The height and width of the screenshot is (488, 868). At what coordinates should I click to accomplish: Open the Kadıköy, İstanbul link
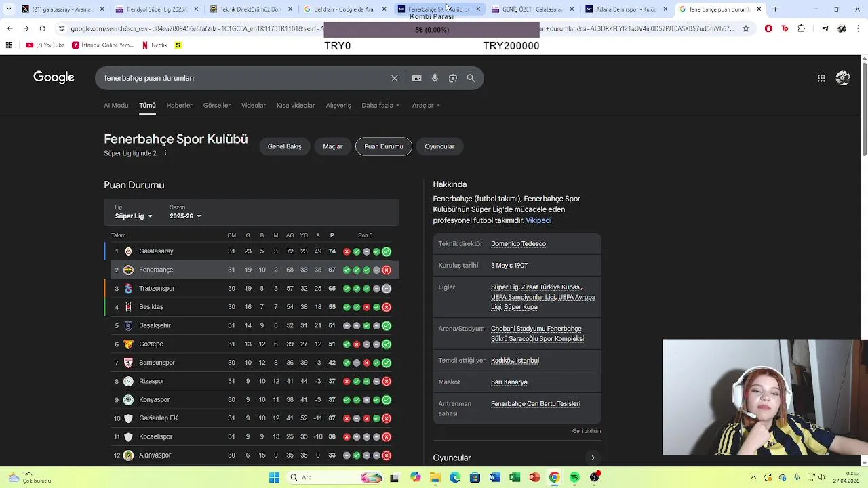pos(515,361)
